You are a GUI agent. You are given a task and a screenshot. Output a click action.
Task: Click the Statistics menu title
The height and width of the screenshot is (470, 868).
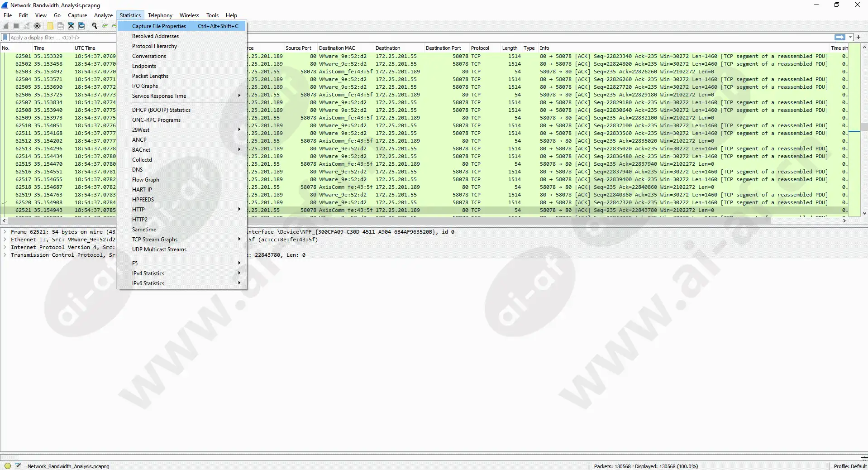click(x=130, y=15)
